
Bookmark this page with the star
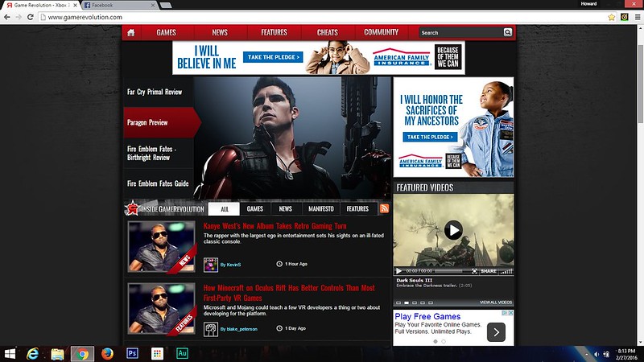click(612, 17)
